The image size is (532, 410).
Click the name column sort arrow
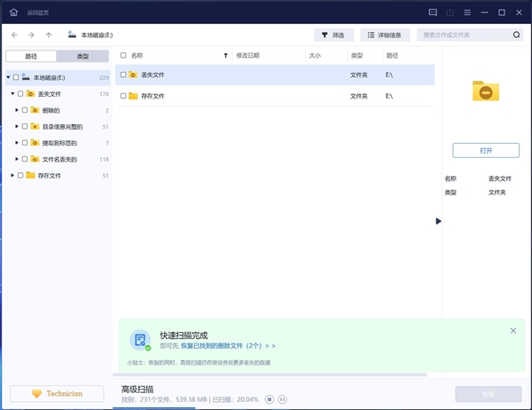[x=225, y=55]
